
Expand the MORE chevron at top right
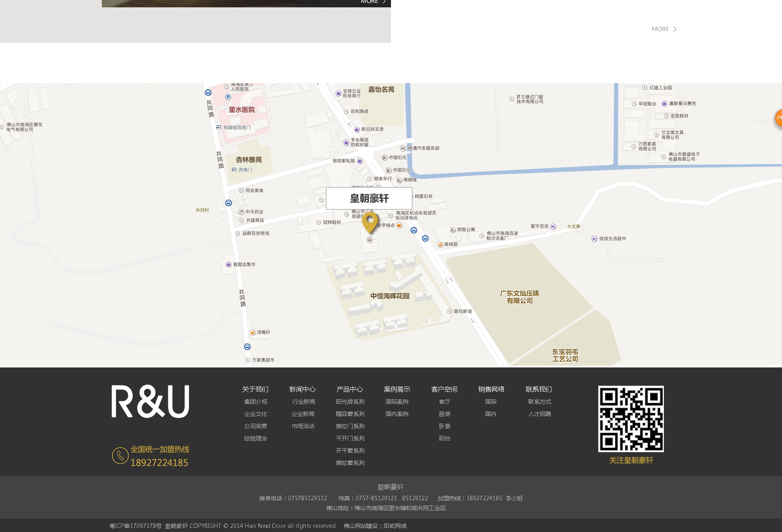pos(675,29)
